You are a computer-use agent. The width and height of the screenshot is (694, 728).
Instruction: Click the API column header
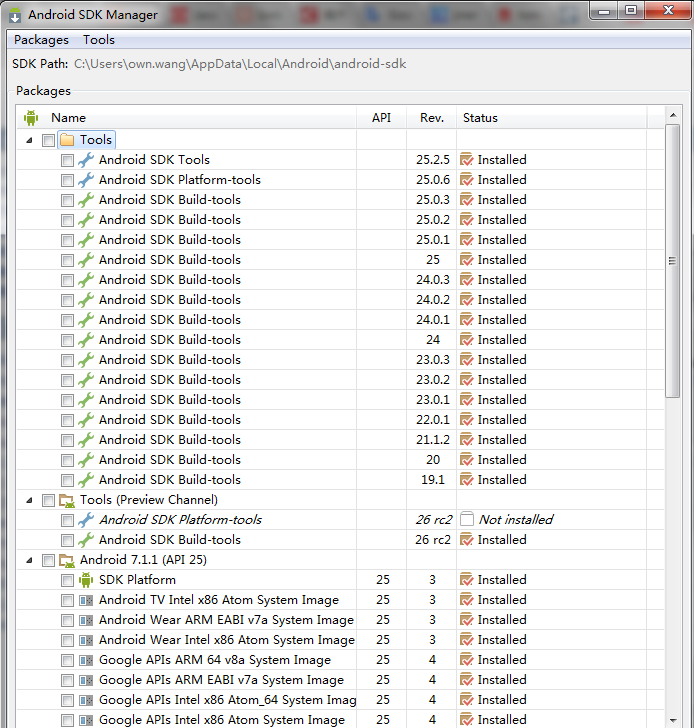coord(381,117)
